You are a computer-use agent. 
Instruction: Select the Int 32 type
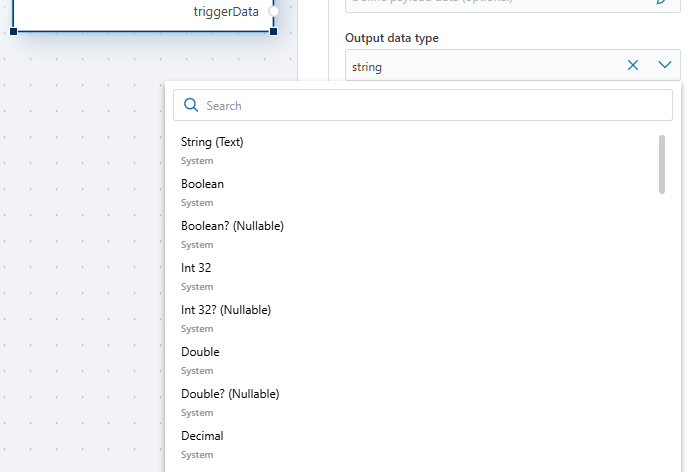pos(196,268)
